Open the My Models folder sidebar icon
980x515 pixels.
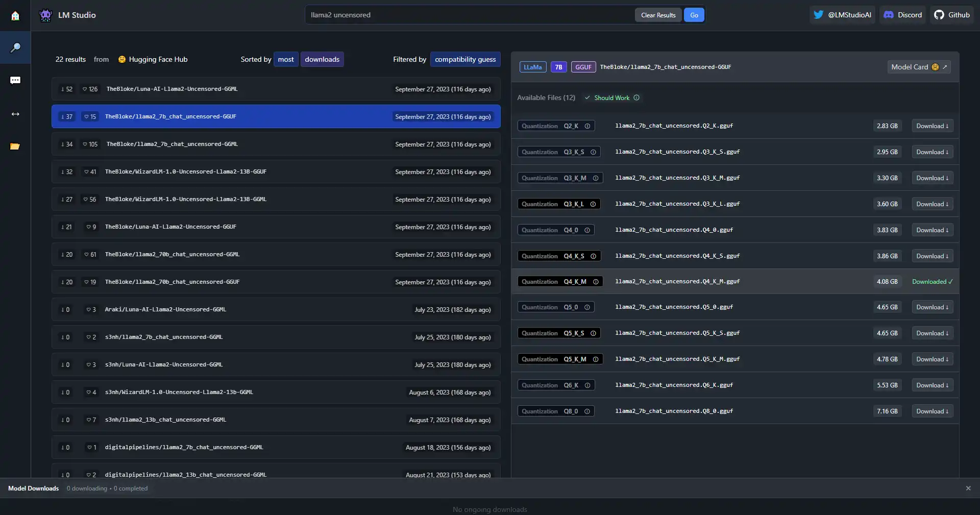15,146
